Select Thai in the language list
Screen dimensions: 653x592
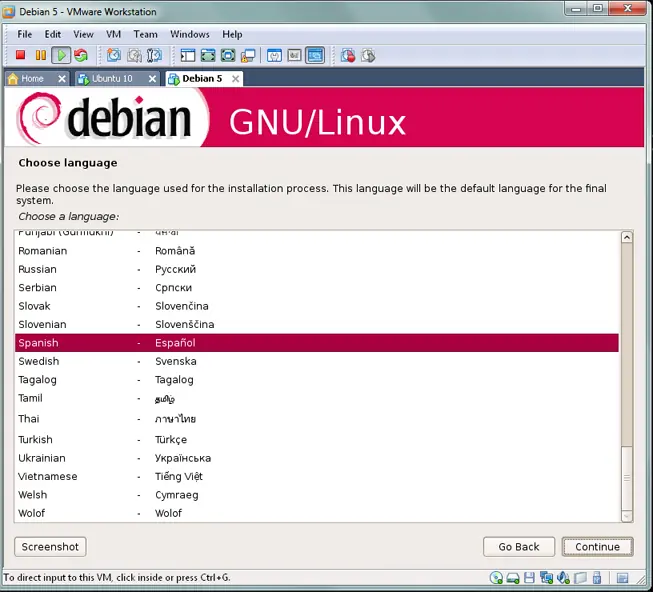pyautogui.click(x=317, y=419)
